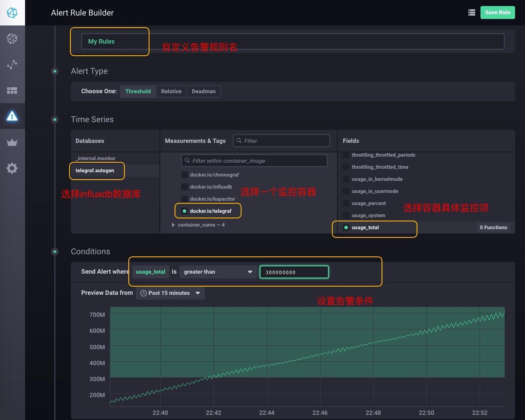Click the 500M y-axis label
525x420 pixels.
[x=97, y=347]
